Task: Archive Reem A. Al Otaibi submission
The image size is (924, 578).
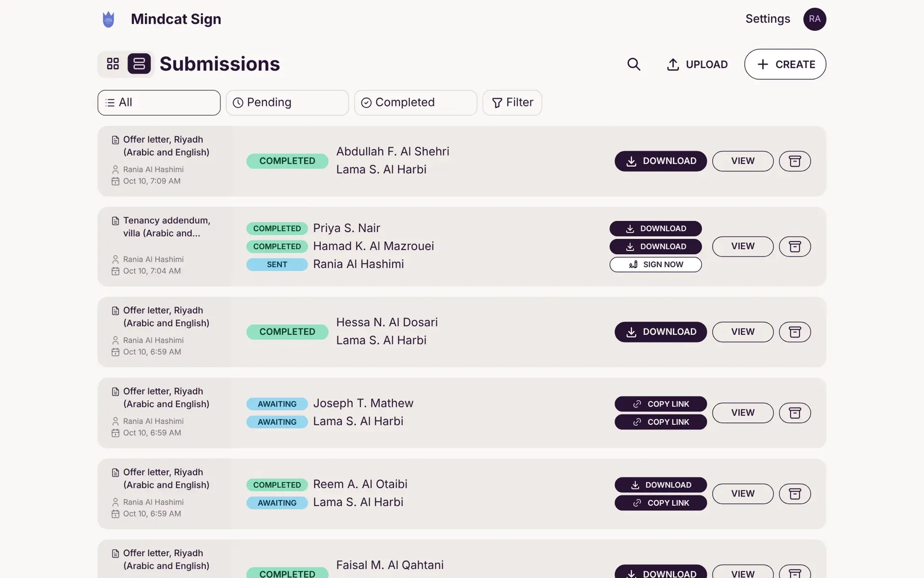Action: click(x=795, y=494)
